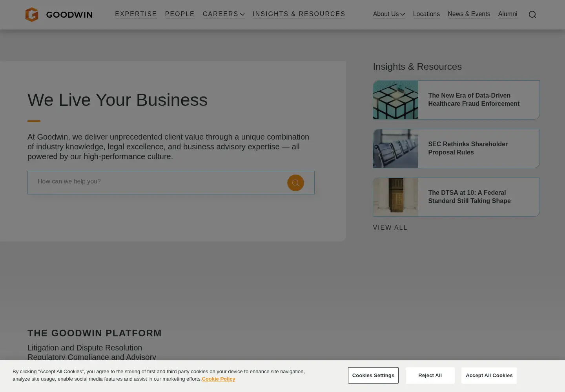Click the GOODWIN wordmark text
The height and width of the screenshot is (392, 565).
pos(69,15)
